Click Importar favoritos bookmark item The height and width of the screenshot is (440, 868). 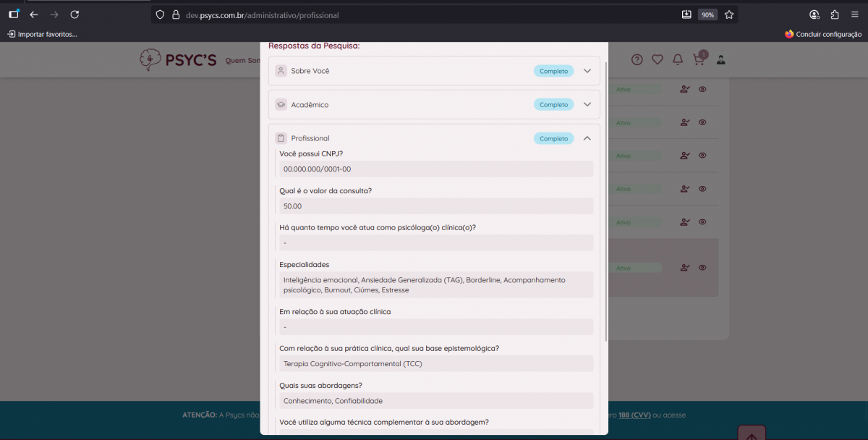[x=42, y=34]
